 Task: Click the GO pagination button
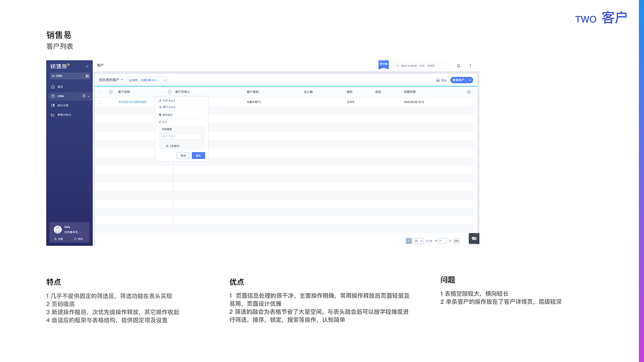(456, 241)
